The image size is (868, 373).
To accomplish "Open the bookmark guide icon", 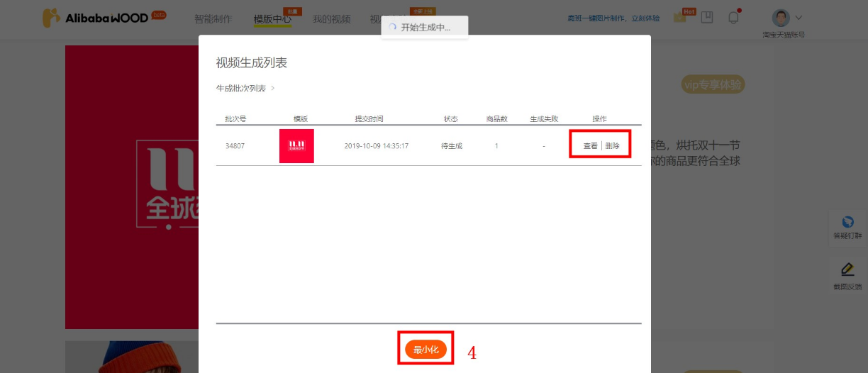I will point(707,17).
